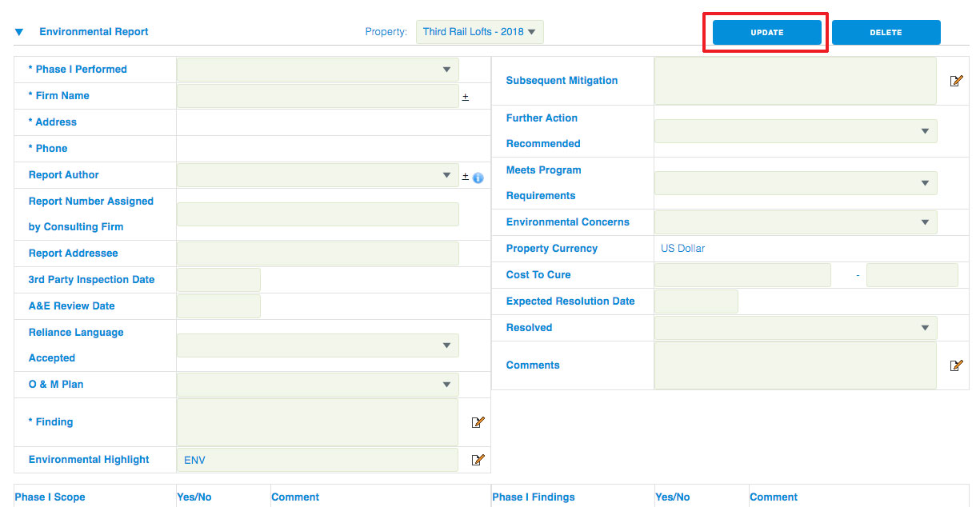Screen dimensions: 980x507
Task: Open the Resolved dropdown
Action: click(795, 328)
